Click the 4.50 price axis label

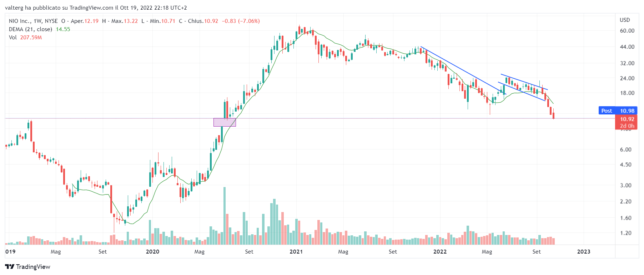[x=626, y=165]
